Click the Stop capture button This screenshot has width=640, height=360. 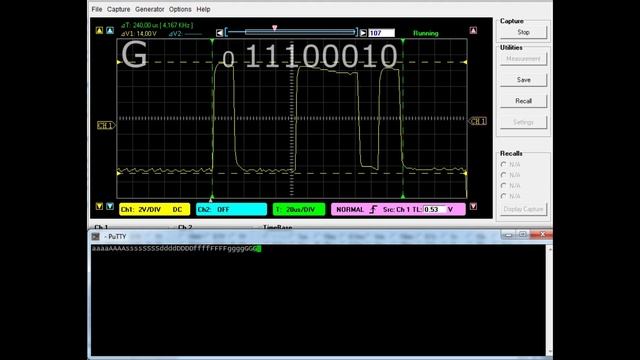(x=523, y=32)
